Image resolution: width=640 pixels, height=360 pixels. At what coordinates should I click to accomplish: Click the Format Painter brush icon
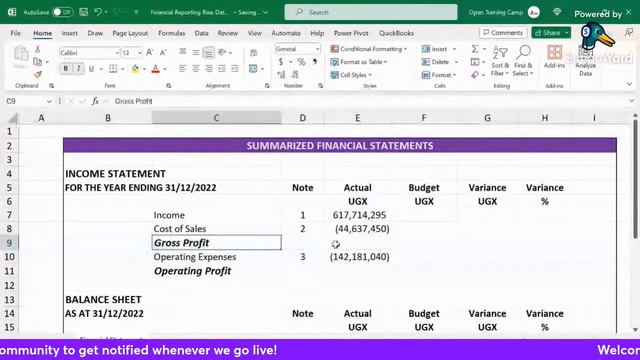pyautogui.click(x=38, y=74)
